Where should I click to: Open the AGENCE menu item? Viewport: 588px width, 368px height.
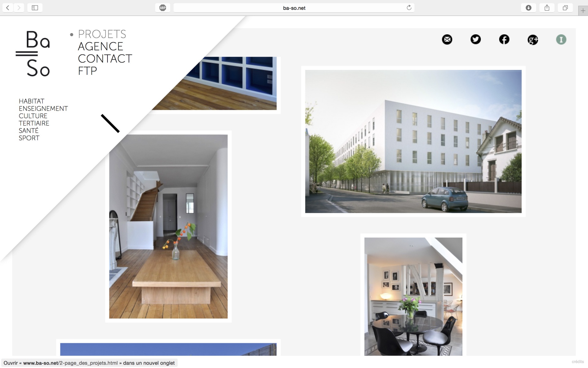click(x=100, y=46)
